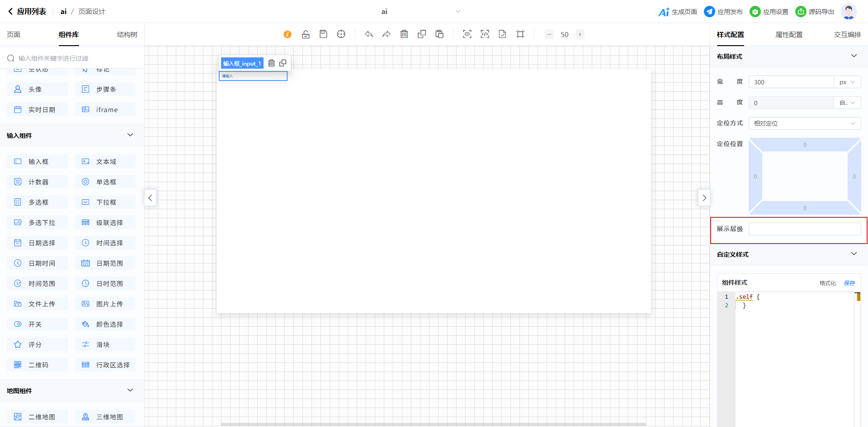The image size is (868, 427).
Task: Switch to the 结构树 tab
Action: tap(127, 35)
